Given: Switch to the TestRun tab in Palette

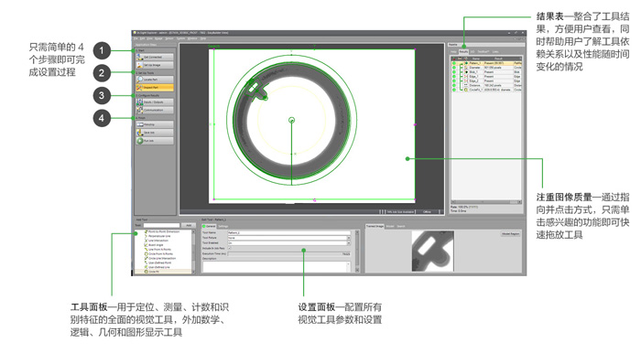Looking at the screenshot, I should tap(483, 52).
